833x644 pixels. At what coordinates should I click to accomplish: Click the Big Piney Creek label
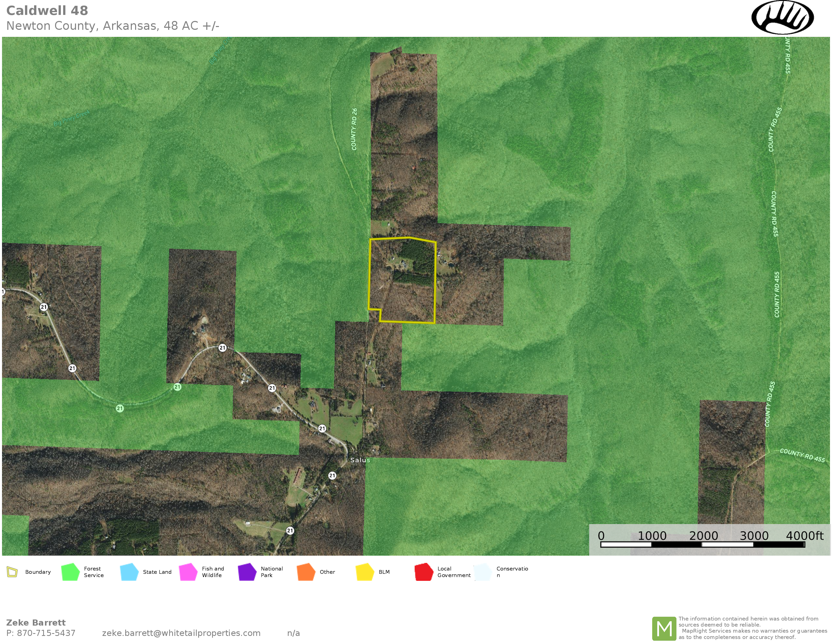[72, 118]
